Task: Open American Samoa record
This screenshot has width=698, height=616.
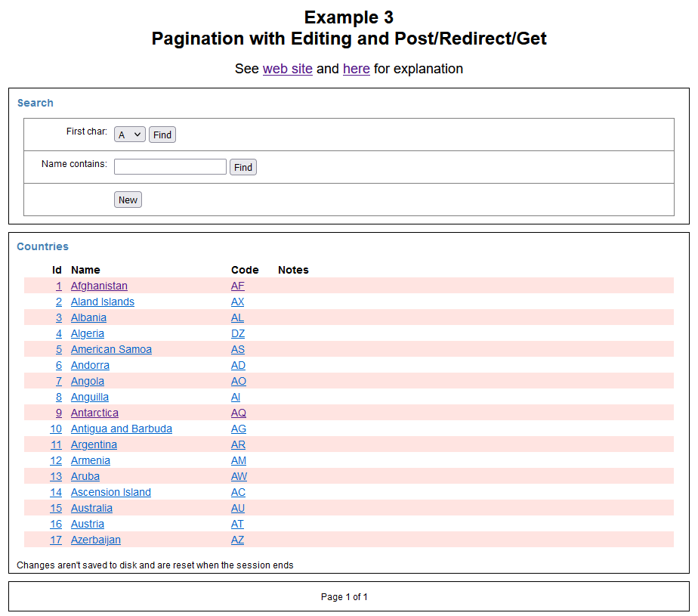Action: click(111, 349)
